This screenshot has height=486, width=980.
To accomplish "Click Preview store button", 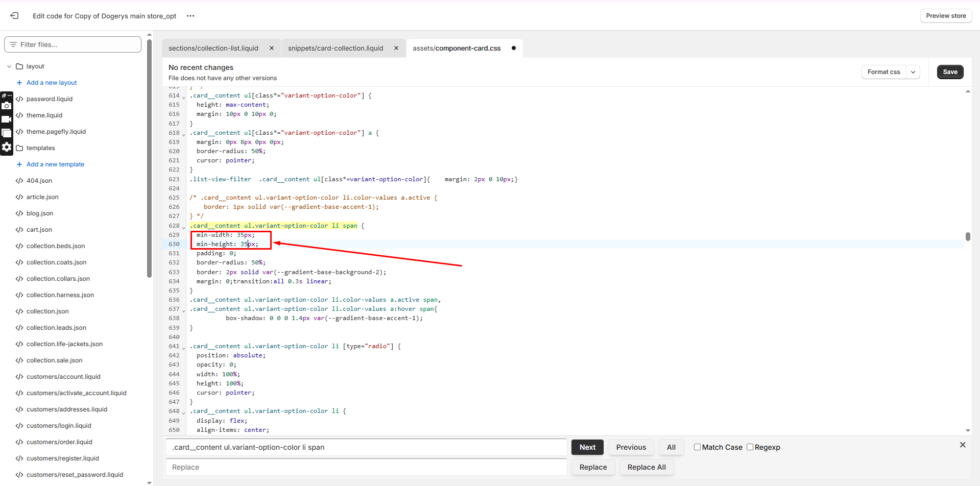I will 946,16.
